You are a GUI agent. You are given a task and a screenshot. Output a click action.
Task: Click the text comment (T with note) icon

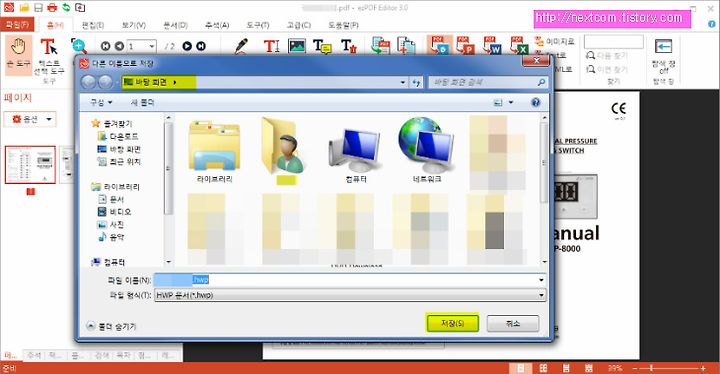322,46
